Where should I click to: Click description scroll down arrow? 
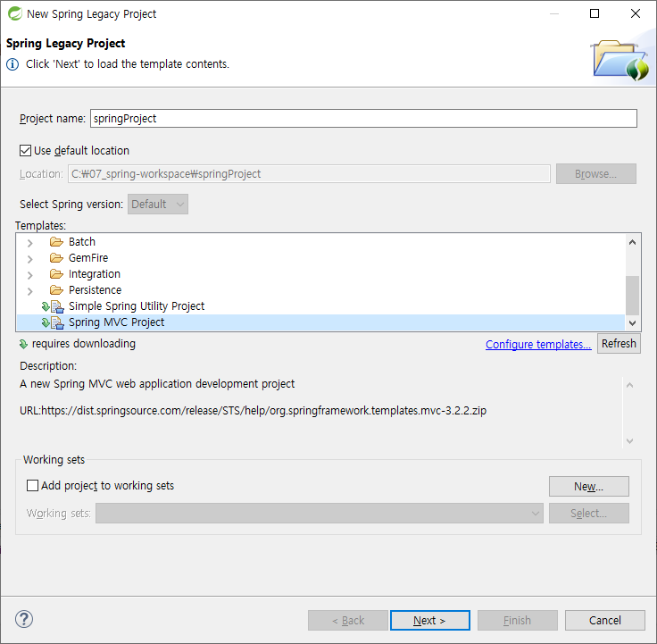tap(629, 441)
